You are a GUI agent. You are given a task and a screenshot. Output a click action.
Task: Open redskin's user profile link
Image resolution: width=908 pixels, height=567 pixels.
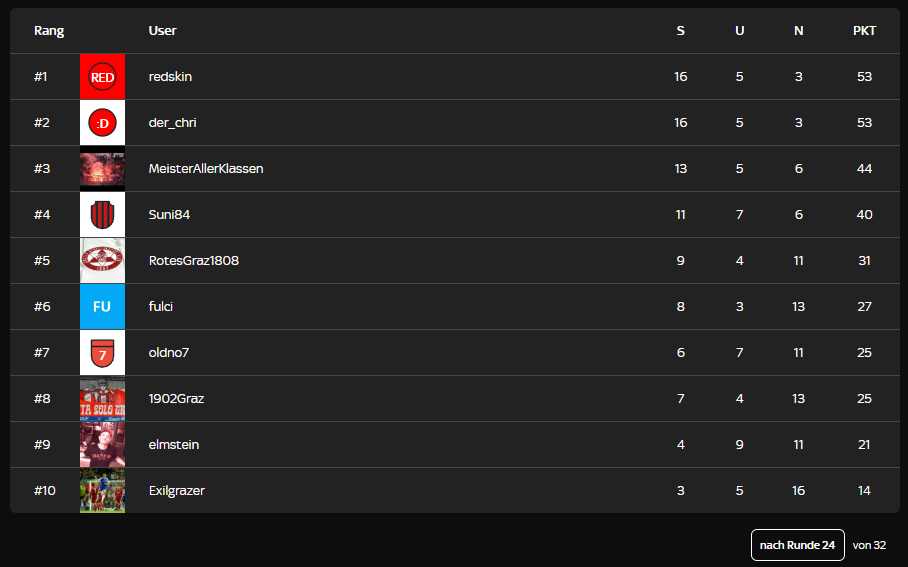point(170,77)
